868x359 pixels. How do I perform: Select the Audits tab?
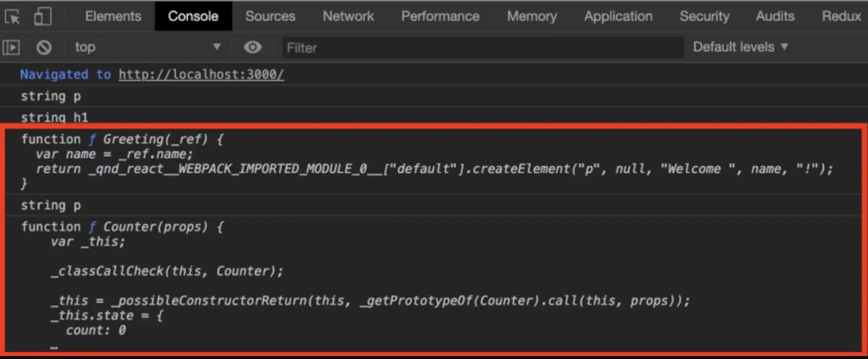pyautogui.click(x=775, y=16)
